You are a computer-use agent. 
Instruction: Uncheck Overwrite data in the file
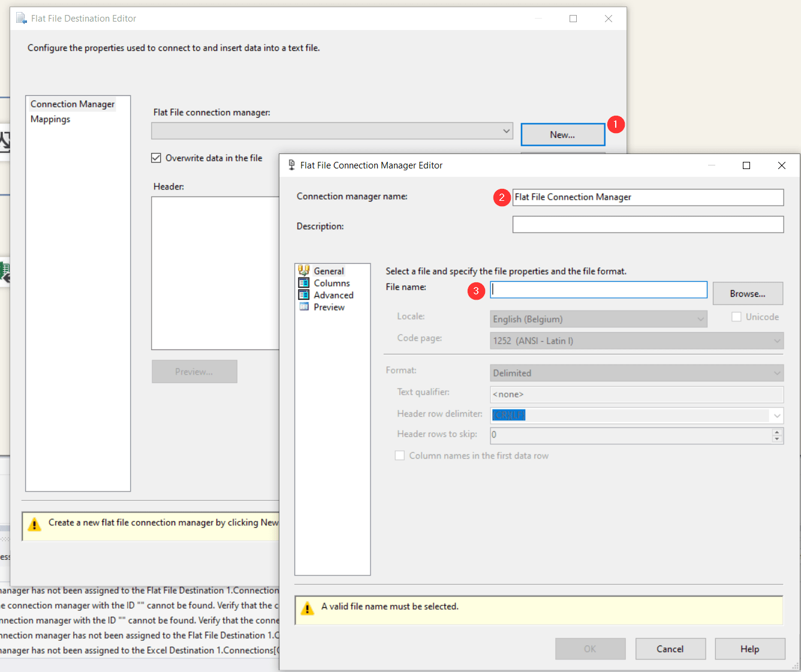pos(156,158)
